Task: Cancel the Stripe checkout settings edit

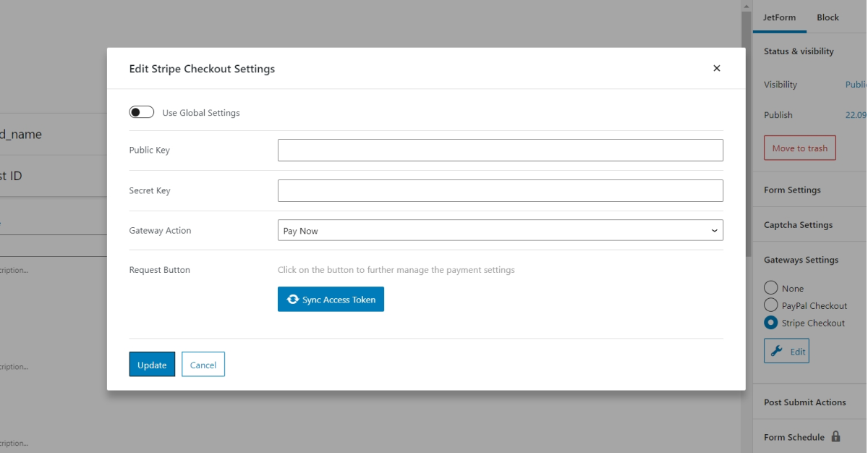Action: point(203,364)
